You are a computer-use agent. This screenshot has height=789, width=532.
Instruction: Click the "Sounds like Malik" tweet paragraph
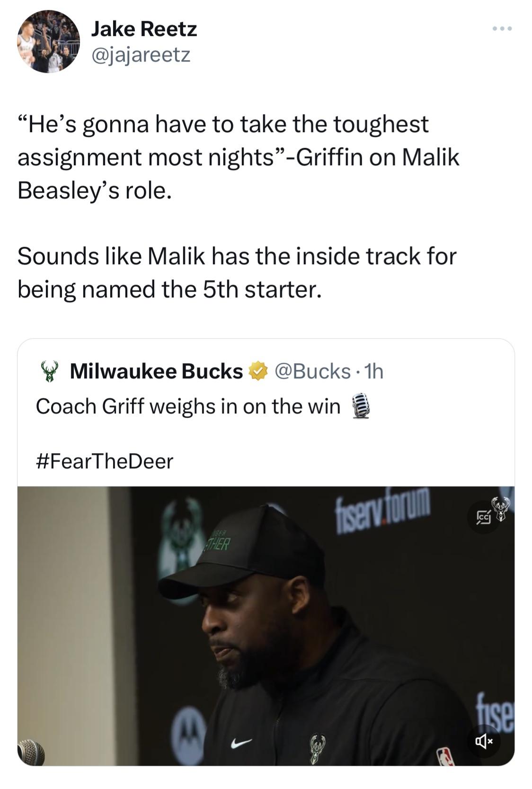(x=237, y=273)
